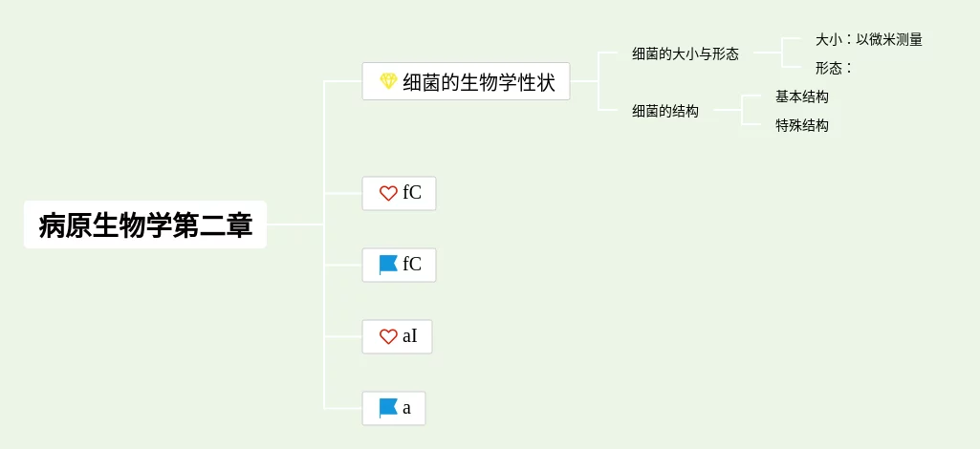This screenshot has width=980, height=449.
Task: Select the 基本结构 leaf node
Action: pyautogui.click(x=802, y=96)
